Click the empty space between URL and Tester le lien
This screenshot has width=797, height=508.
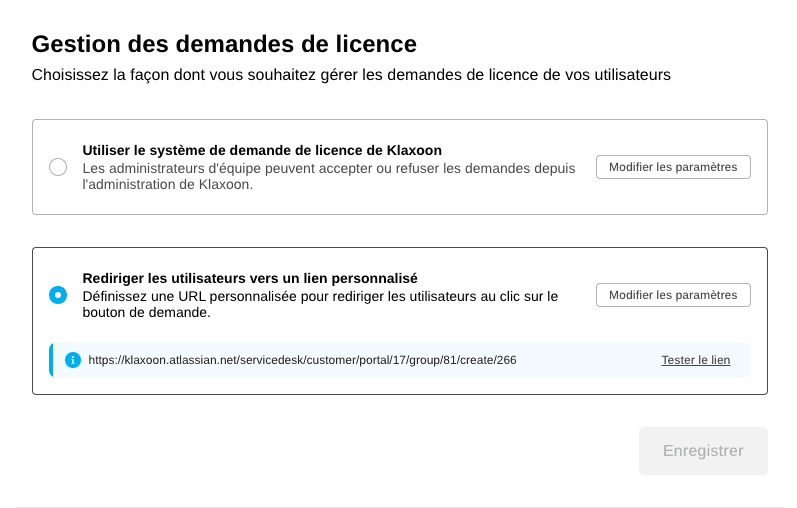click(x=588, y=360)
